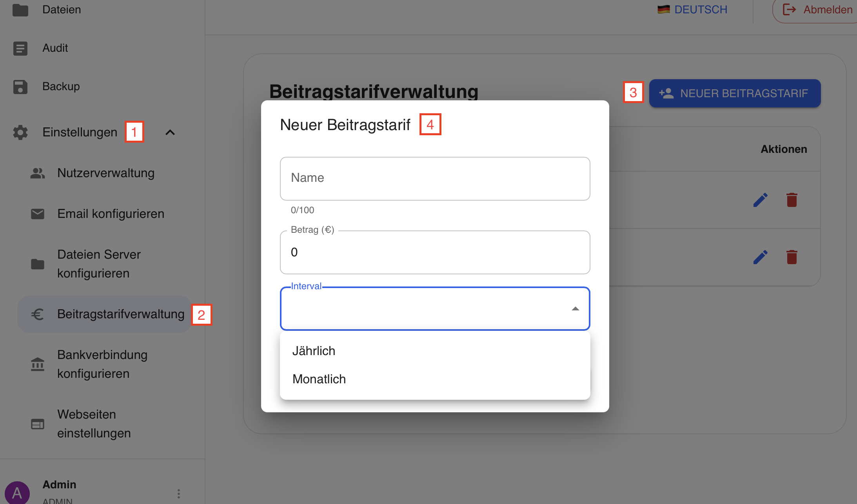Close the Interval dropdown with its arrow
The height and width of the screenshot is (504, 857).
point(575,309)
